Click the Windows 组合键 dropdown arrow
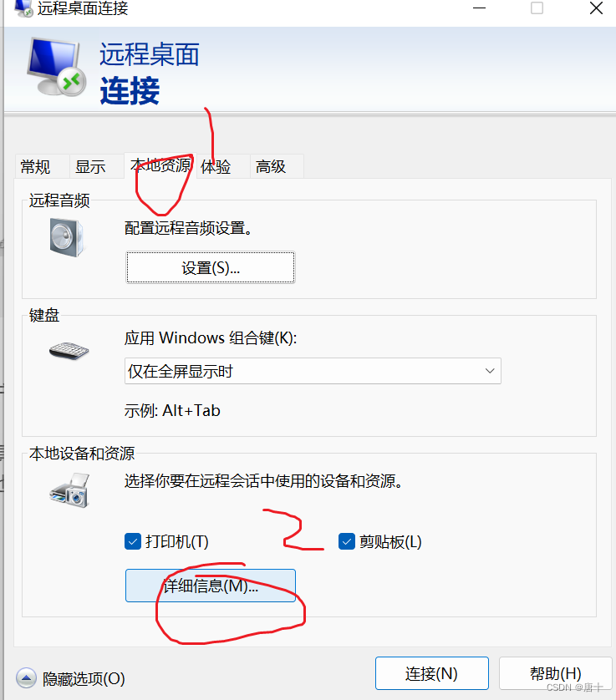Viewport: 616px width, 700px height. [490, 371]
